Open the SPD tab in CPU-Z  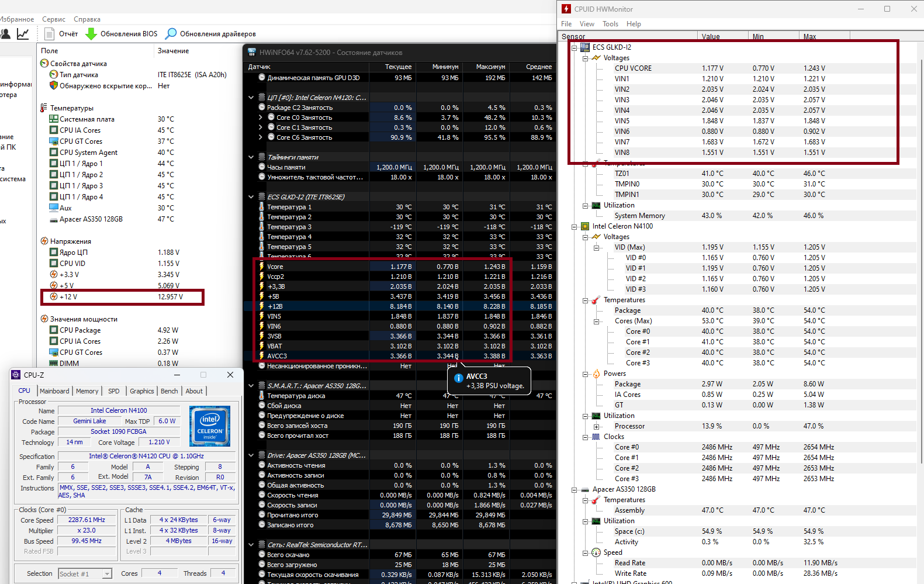coord(114,391)
